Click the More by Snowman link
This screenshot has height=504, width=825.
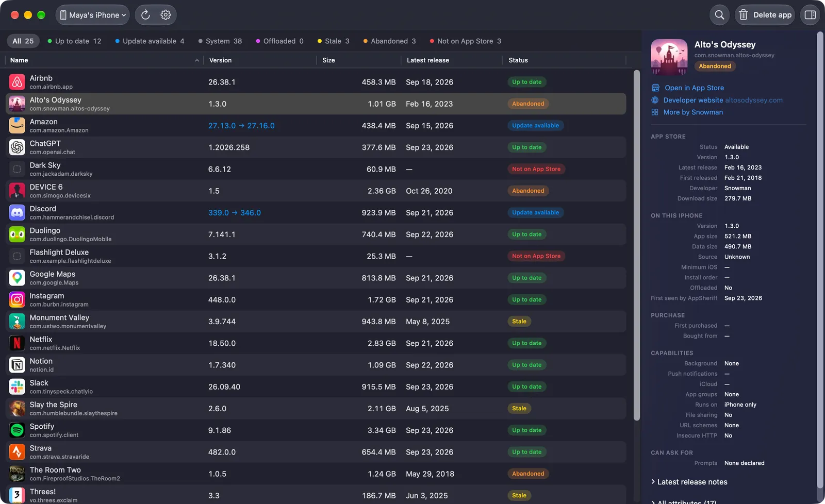(687, 112)
